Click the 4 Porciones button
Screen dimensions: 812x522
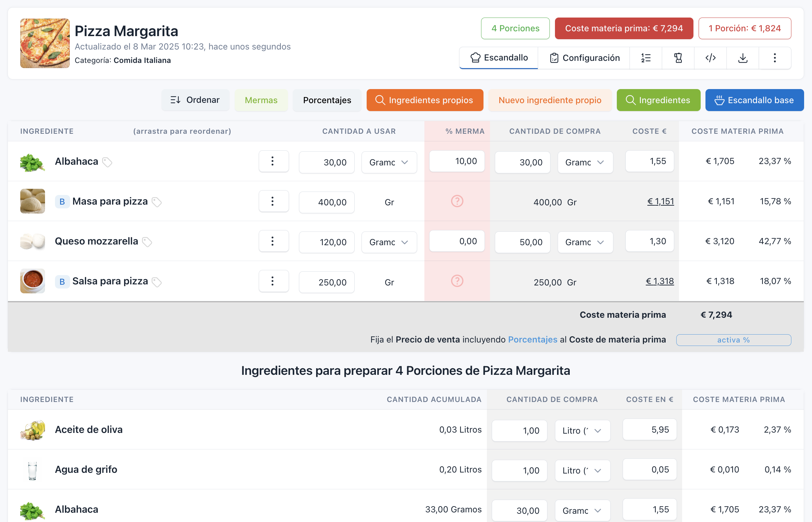pos(515,28)
